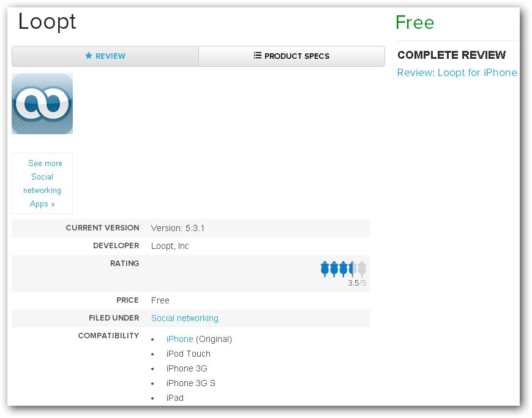Click the Rating row label
Screen dimensions: 532x418
[124, 263]
